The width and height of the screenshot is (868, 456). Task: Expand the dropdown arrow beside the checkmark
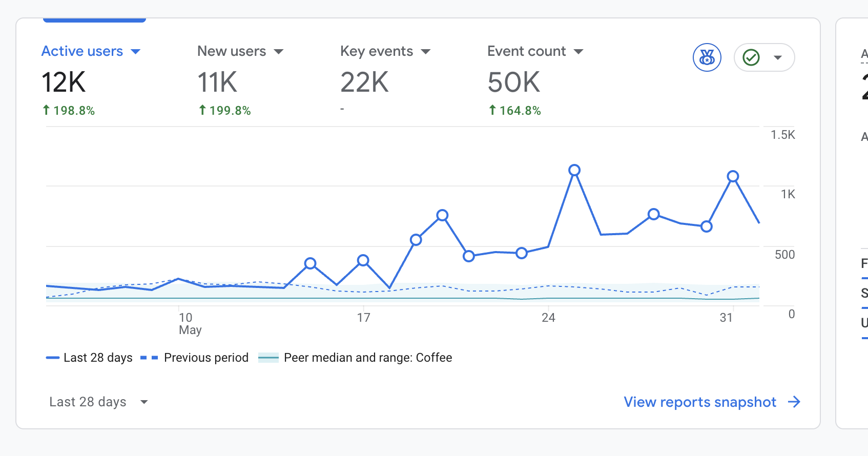(x=778, y=57)
